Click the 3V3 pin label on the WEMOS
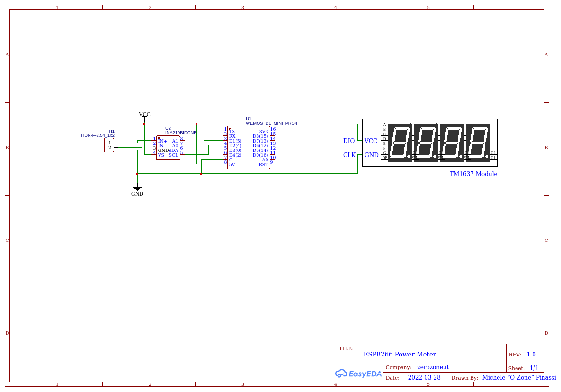This screenshot has width=561, height=392. (x=264, y=132)
